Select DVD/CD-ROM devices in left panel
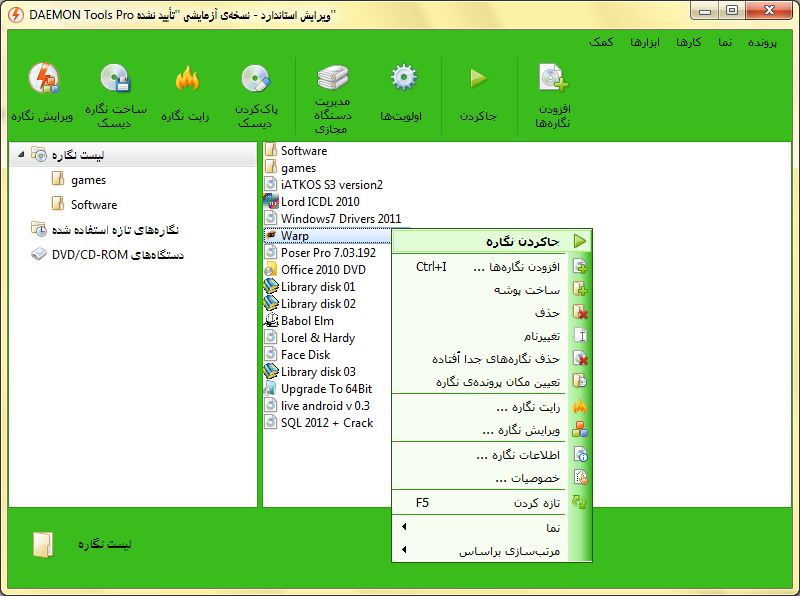 click(117, 255)
